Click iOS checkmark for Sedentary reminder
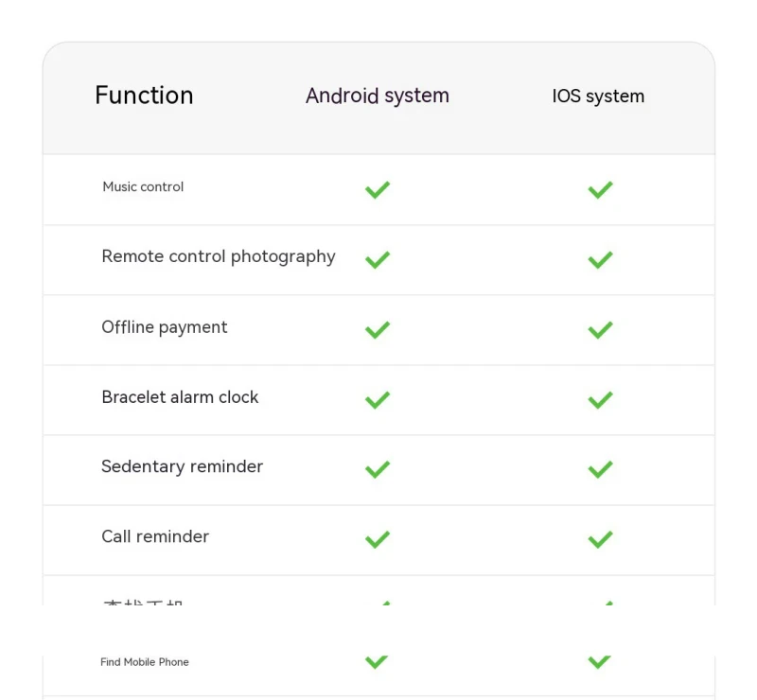 (x=600, y=469)
